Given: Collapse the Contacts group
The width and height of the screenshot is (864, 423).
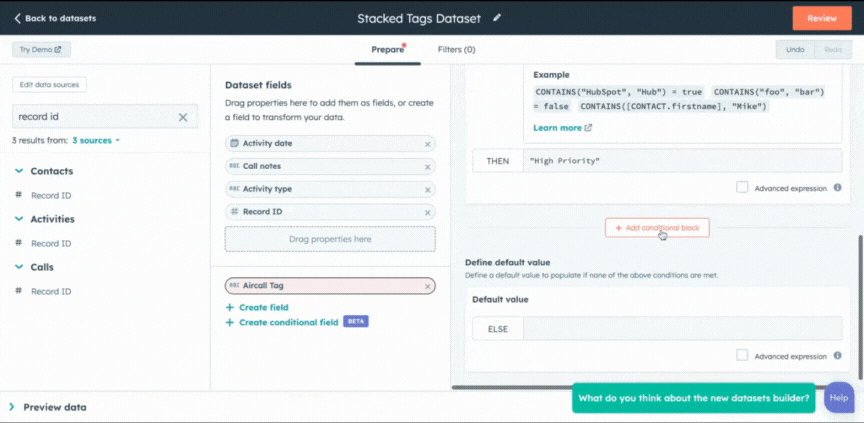Looking at the screenshot, I should 19,171.
